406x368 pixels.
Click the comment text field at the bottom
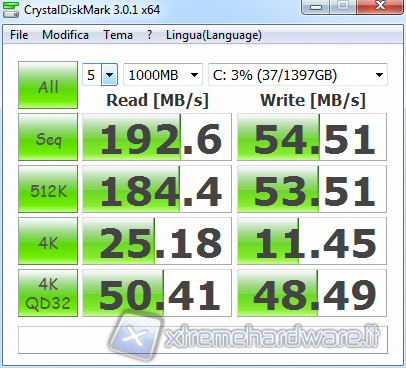203,340
